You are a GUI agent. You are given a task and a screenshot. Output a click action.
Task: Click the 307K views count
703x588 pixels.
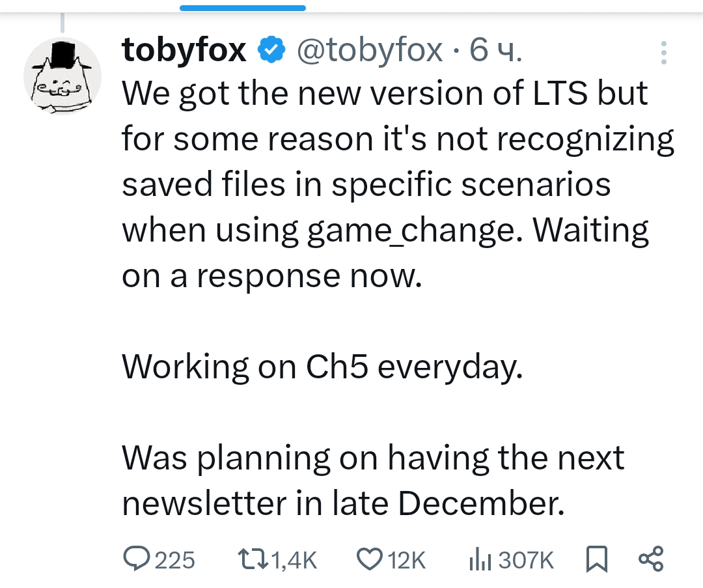(x=526, y=560)
